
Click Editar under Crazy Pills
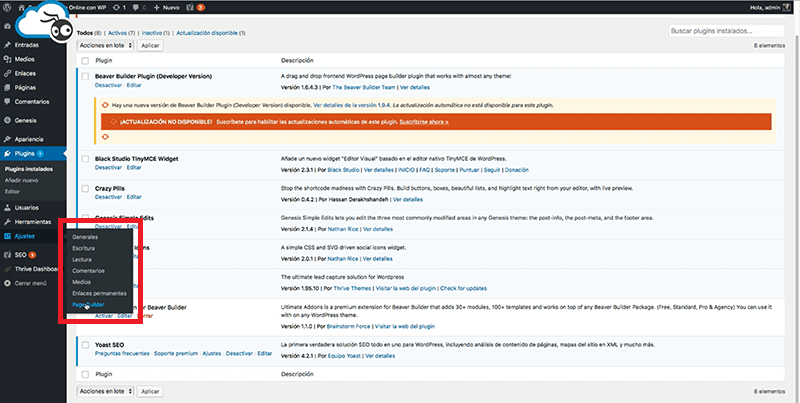(x=134, y=197)
